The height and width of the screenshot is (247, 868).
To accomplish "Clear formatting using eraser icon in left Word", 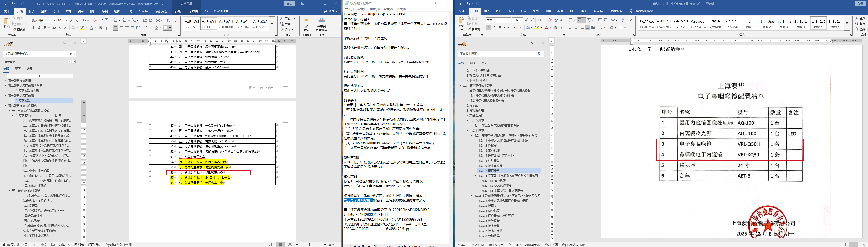I will (x=95, y=20).
